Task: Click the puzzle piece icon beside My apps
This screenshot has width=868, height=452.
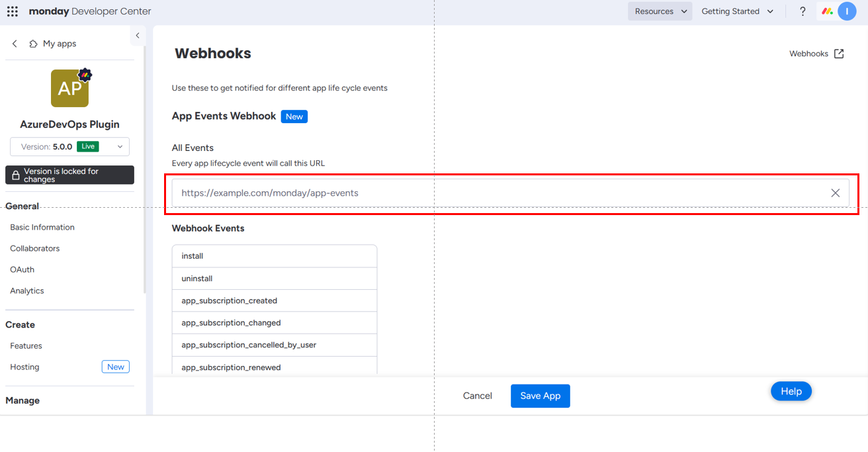Action: tap(33, 44)
